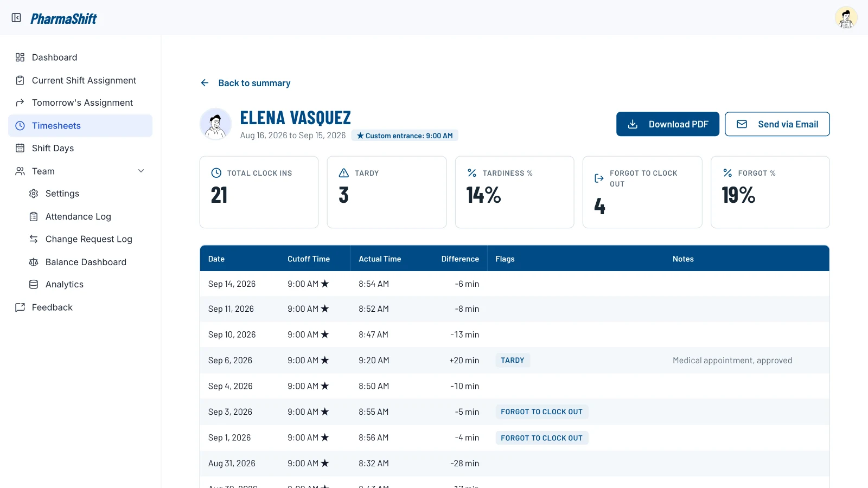This screenshot has height=488, width=868.
Task: Open Tomorrow's Assignment page
Action: coord(80,103)
